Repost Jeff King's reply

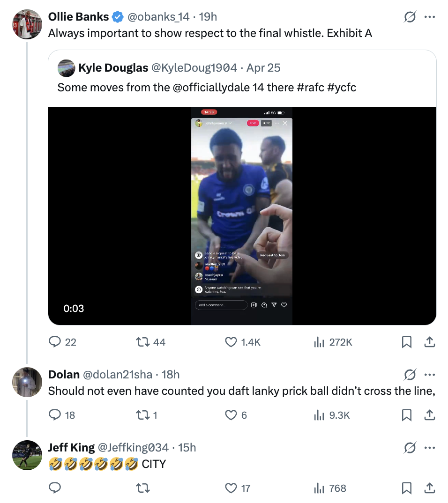point(142,488)
